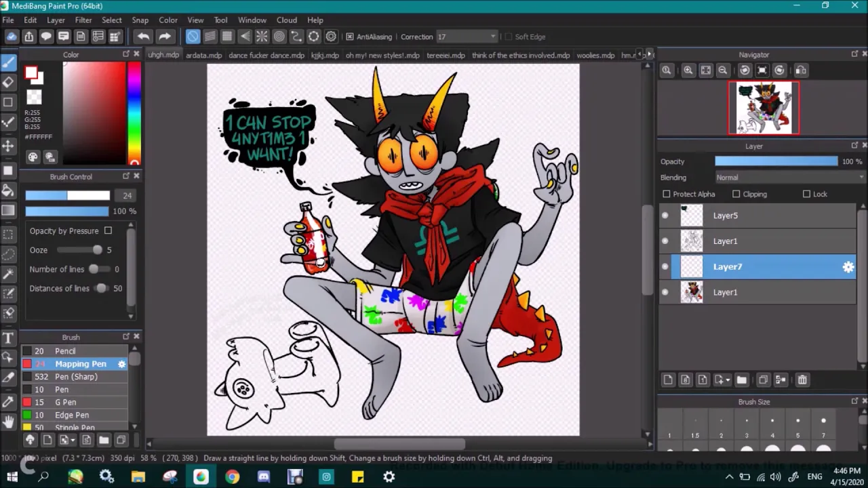Adjust the layer Opacity slider
868x488 pixels.
point(776,161)
